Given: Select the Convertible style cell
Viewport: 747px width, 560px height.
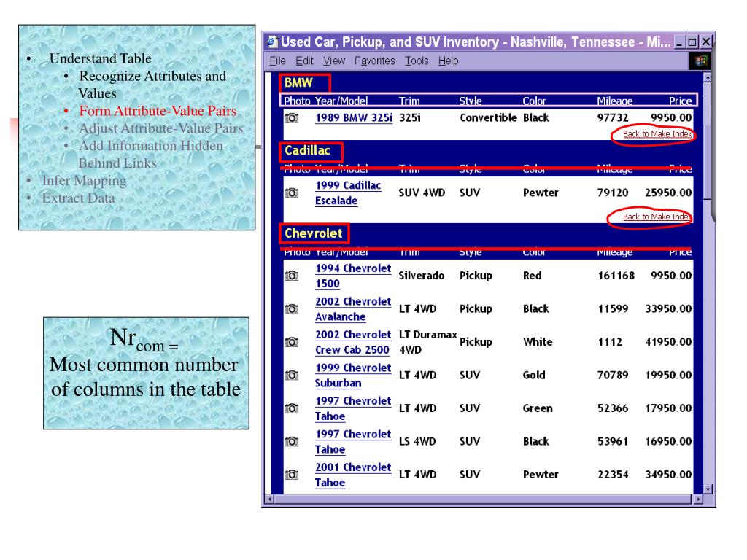Looking at the screenshot, I should pyautogui.click(x=488, y=117).
